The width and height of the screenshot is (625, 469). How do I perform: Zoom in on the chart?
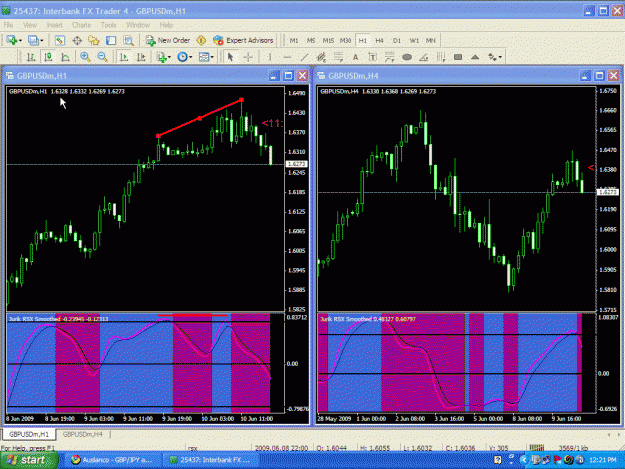[x=85, y=57]
